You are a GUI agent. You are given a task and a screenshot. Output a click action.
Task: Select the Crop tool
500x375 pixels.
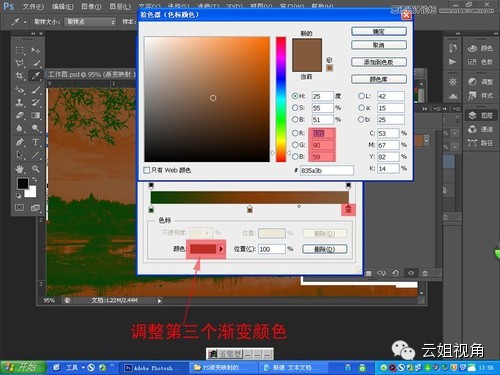(20, 76)
